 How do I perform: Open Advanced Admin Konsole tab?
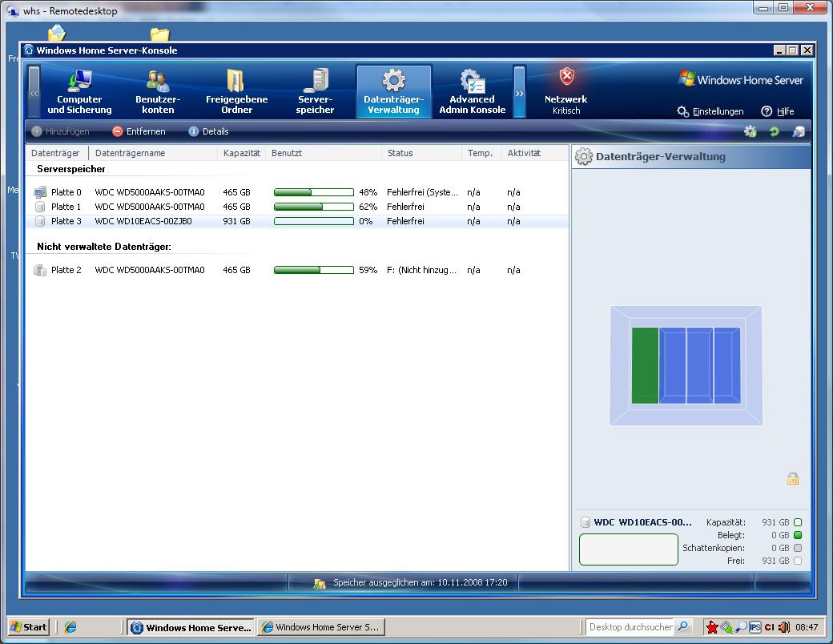tap(472, 91)
